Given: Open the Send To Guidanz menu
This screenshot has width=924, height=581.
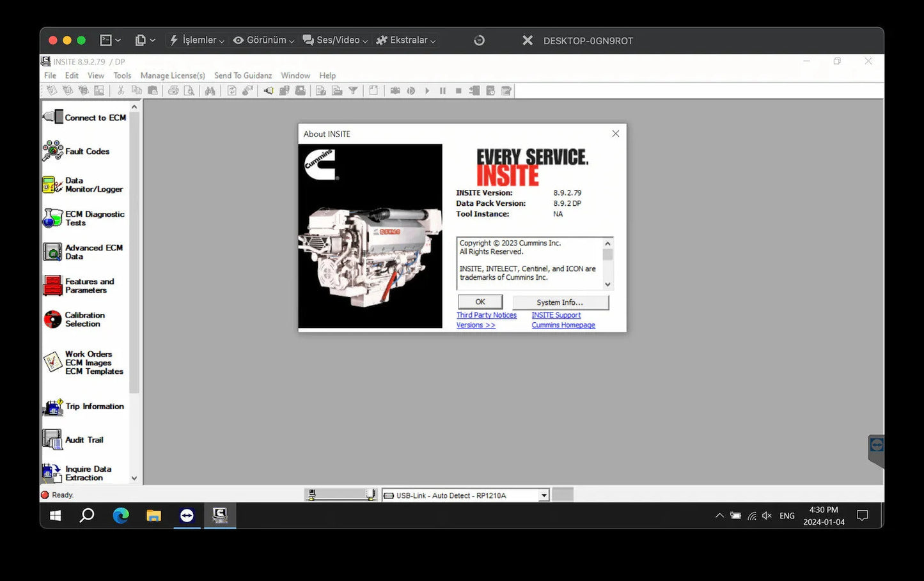Looking at the screenshot, I should pyautogui.click(x=243, y=75).
